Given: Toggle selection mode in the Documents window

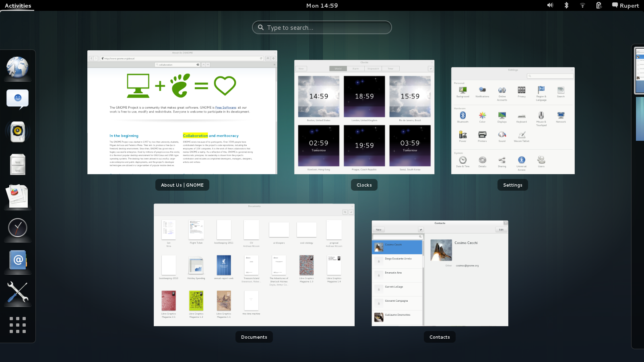Looking at the screenshot, I should pos(351,212).
